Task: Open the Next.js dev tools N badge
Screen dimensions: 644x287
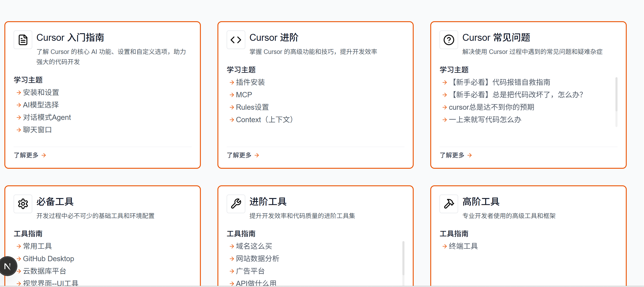Action: tap(8, 266)
